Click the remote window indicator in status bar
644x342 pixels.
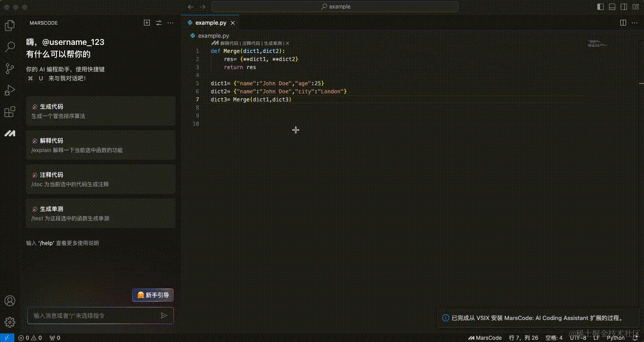coord(7,338)
